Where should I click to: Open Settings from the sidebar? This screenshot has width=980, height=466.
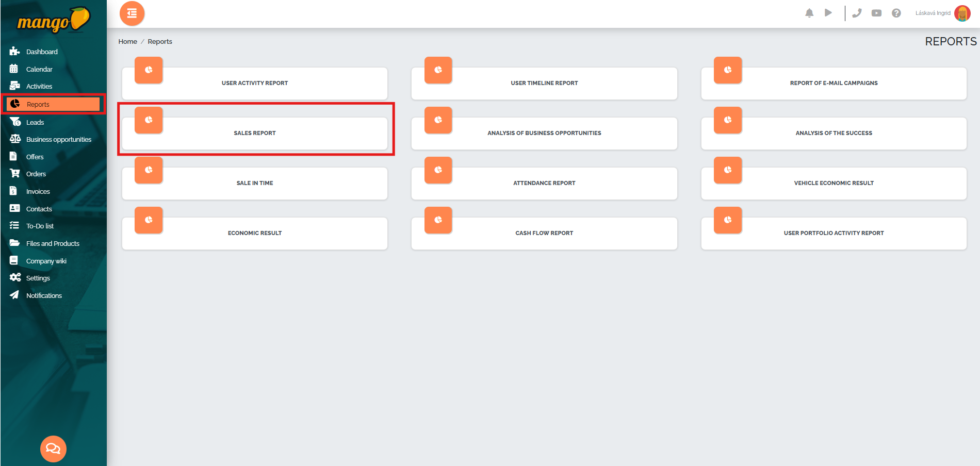38,278
